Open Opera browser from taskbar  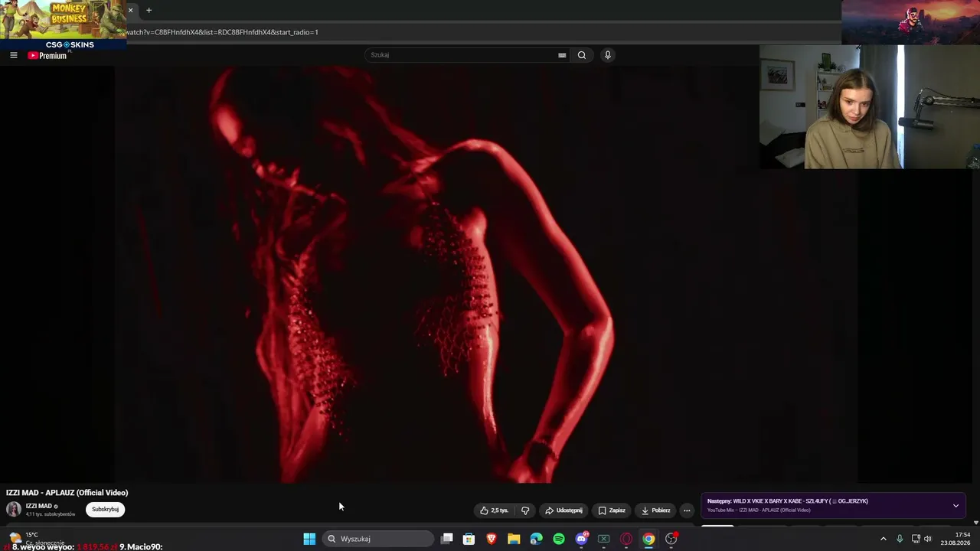tap(626, 539)
